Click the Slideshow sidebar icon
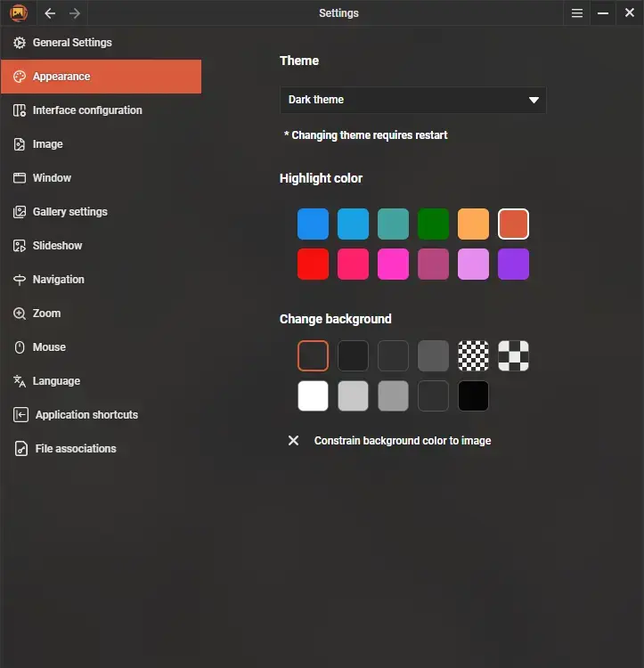This screenshot has width=644, height=668. click(19, 246)
